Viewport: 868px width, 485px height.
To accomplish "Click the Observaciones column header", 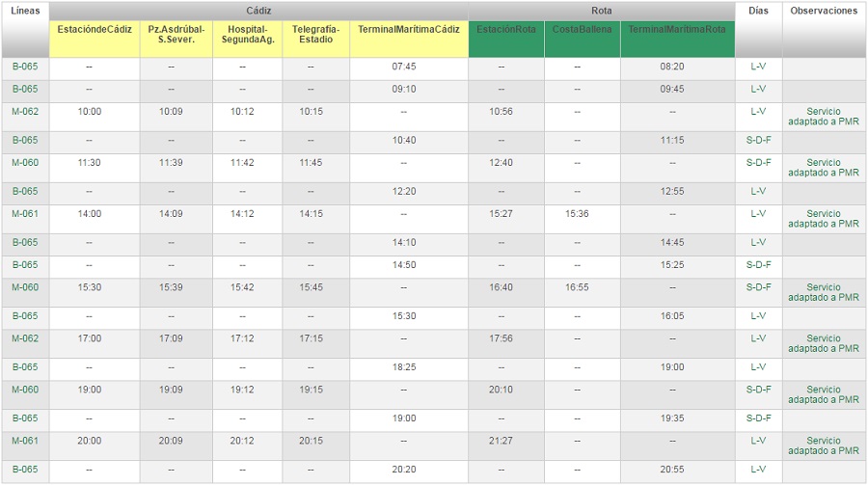I will (x=823, y=11).
